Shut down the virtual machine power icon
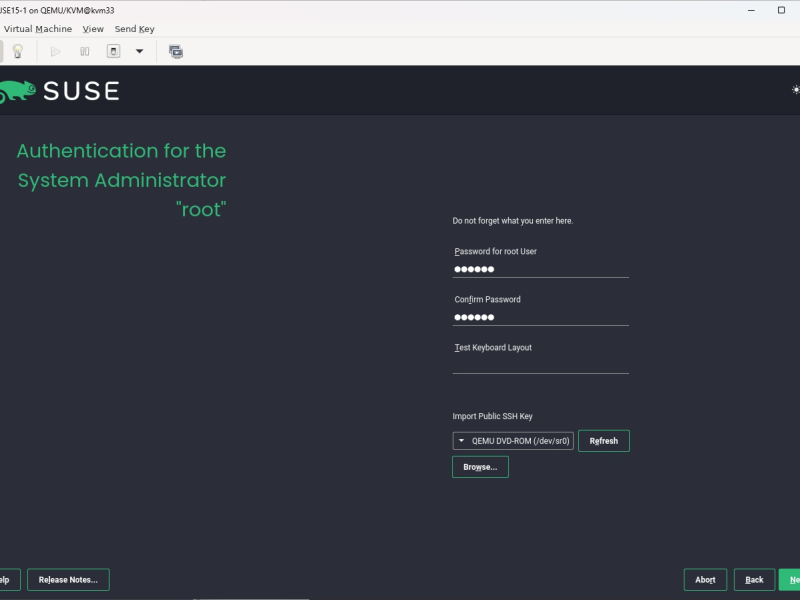This screenshot has height=600, width=800. pyautogui.click(x=113, y=52)
